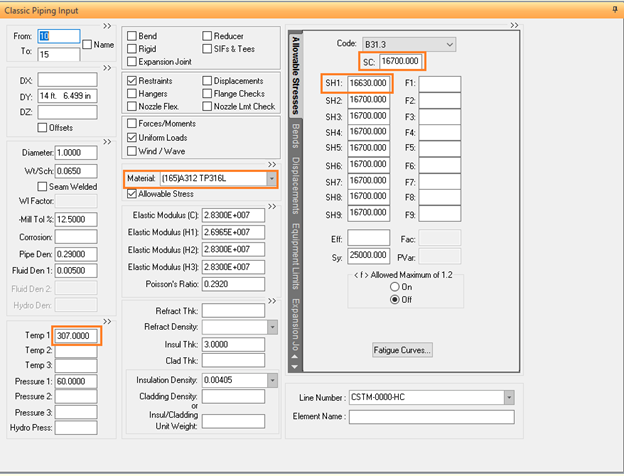Click the Sy yield stress field
Screen dimensions: 628x476
coord(368,256)
